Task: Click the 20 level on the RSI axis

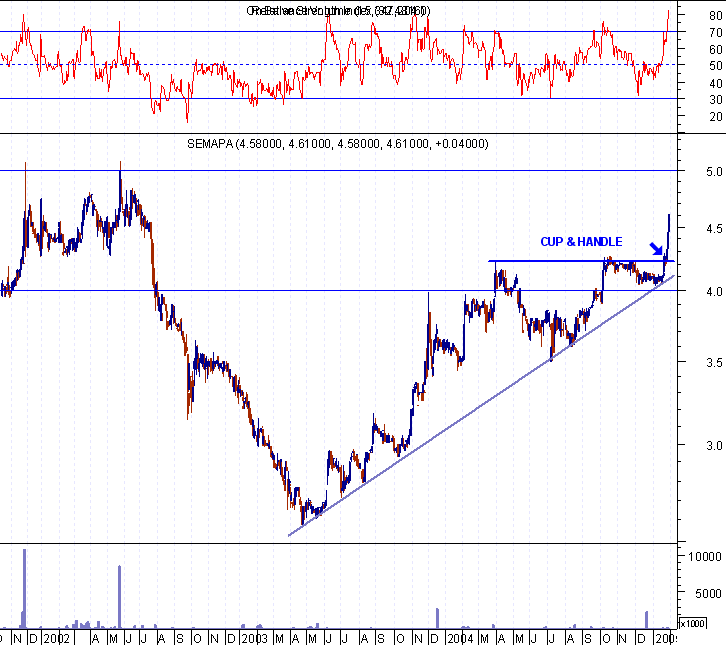Action: pos(715,117)
